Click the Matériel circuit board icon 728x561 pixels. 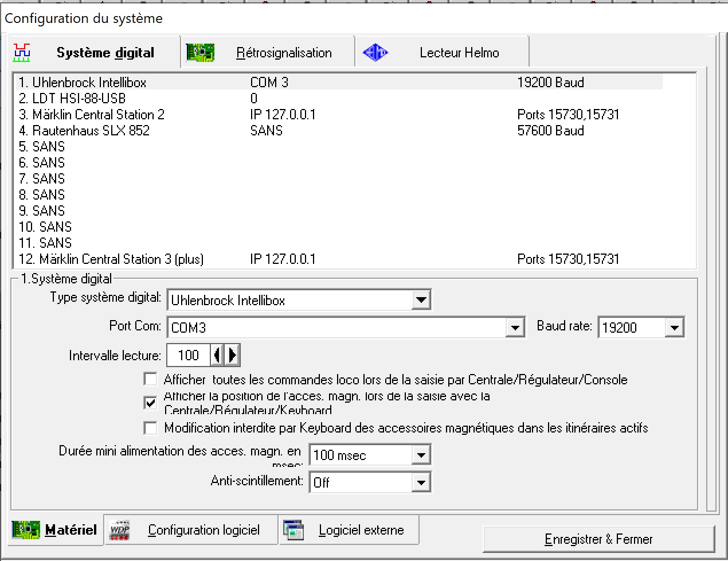[26, 530]
